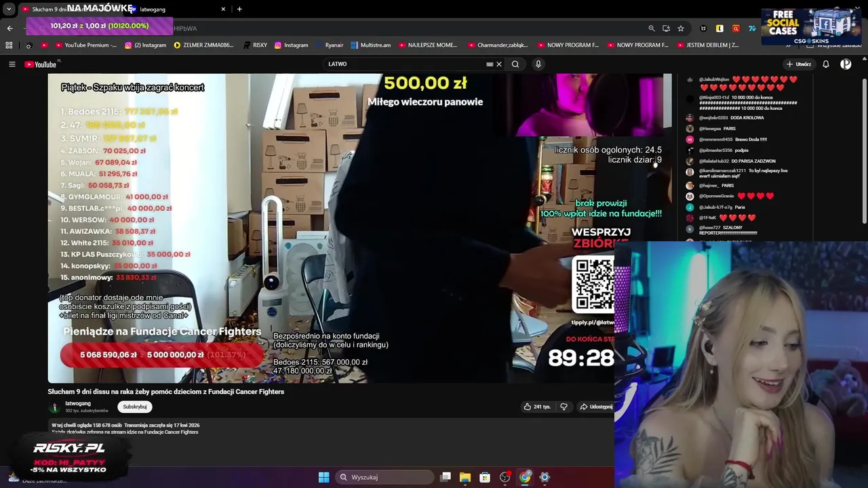Click chat message 'DODA KROLOWA'
This screenshot has height=488, width=868.
tap(747, 118)
